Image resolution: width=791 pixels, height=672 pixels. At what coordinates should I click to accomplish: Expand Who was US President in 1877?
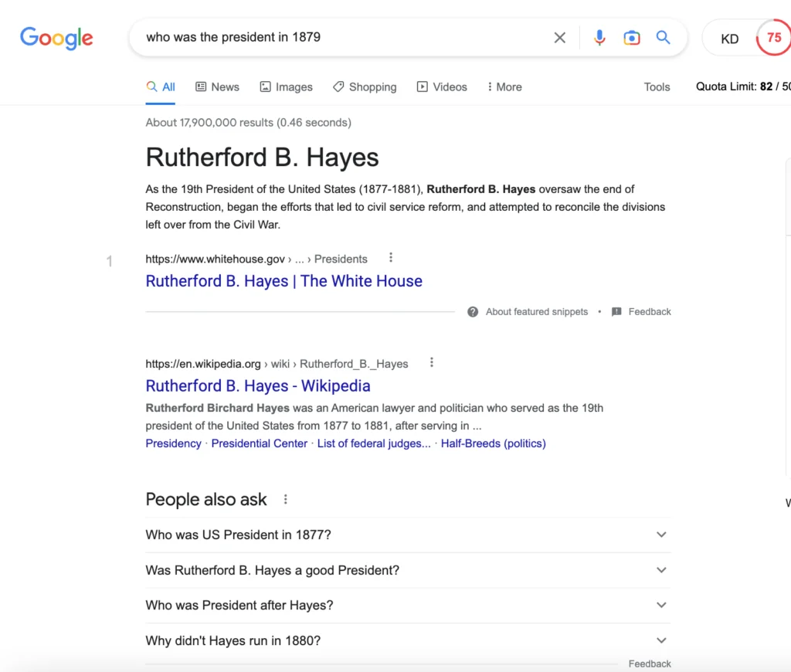pos(408,535)
